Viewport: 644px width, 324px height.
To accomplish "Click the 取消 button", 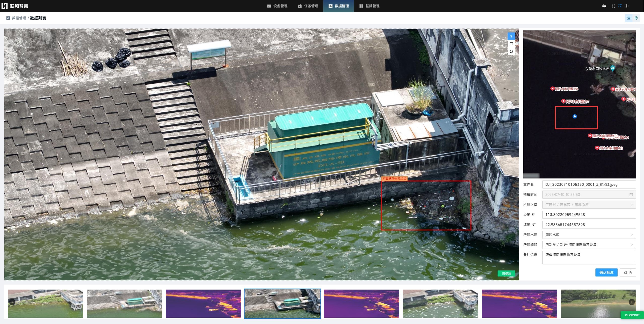I will point(628,272).
